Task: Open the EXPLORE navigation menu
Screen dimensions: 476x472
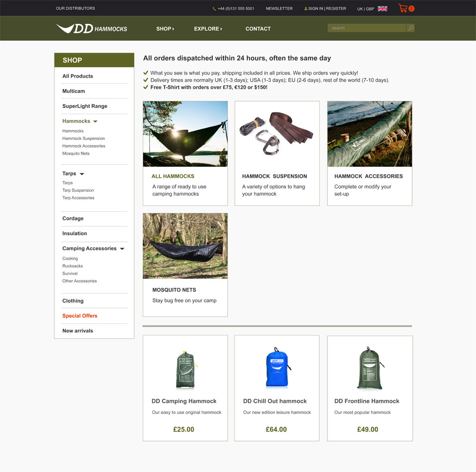Action: point(208,29)
